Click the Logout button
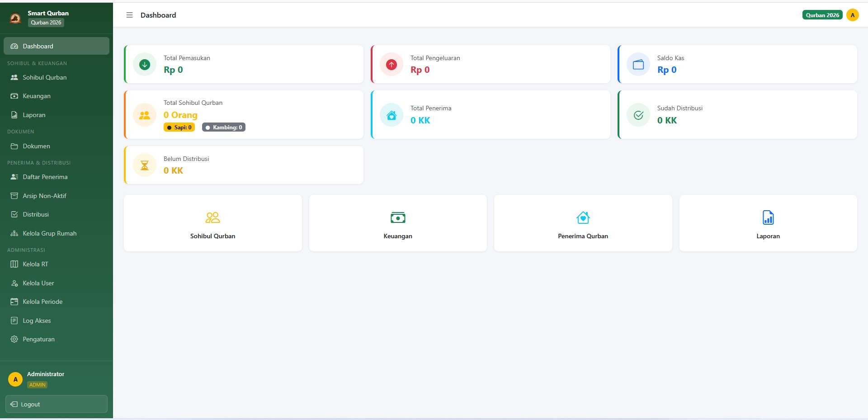Viewport: 868px width, 420px height. (x=57, y=404)
